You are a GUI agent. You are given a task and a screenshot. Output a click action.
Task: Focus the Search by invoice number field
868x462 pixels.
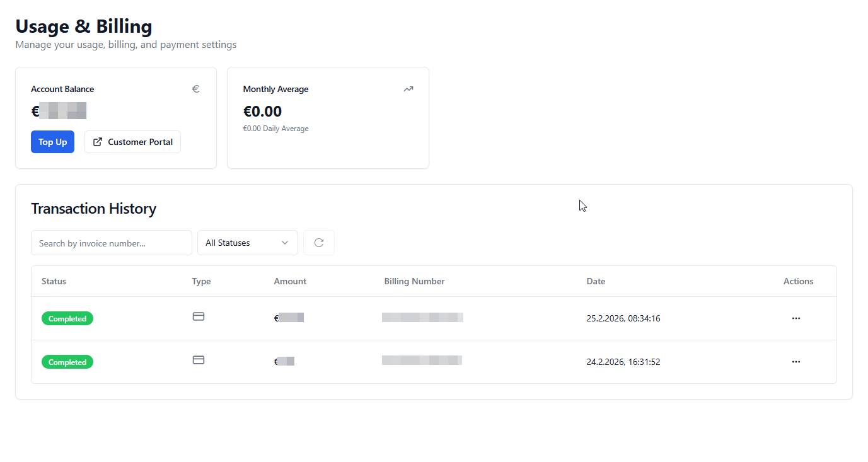[x=111, y=243]
